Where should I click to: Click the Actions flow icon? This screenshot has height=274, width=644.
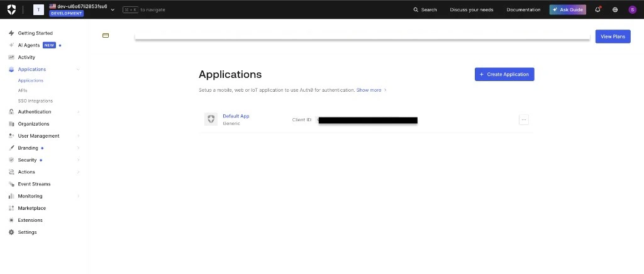(x=11, y=172)
